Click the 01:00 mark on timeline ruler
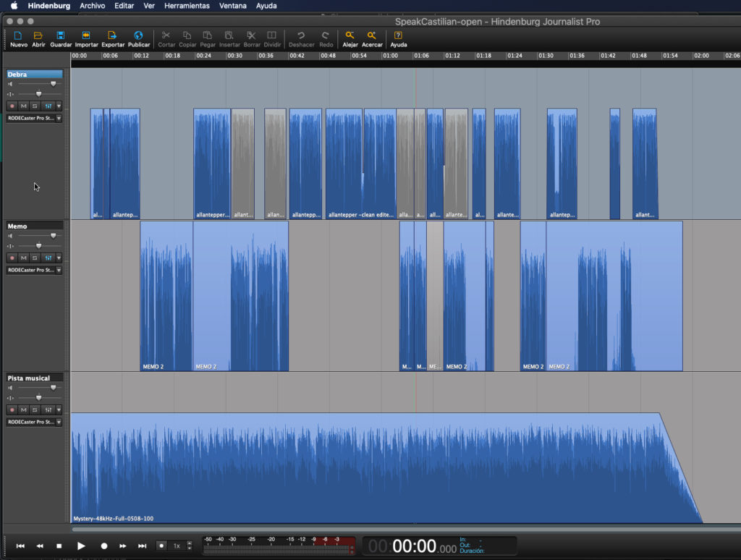741x560 pixels. [390, 56]
